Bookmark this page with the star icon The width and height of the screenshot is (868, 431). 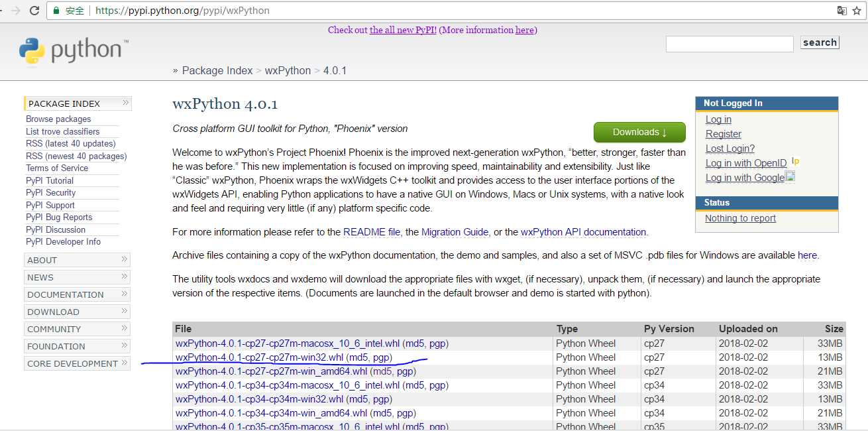tap(857, 11)
